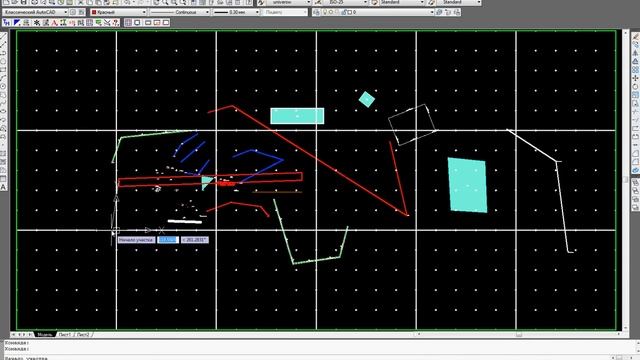Click the Single Viewport icon
640x360 pixels.
coord(138,22)
